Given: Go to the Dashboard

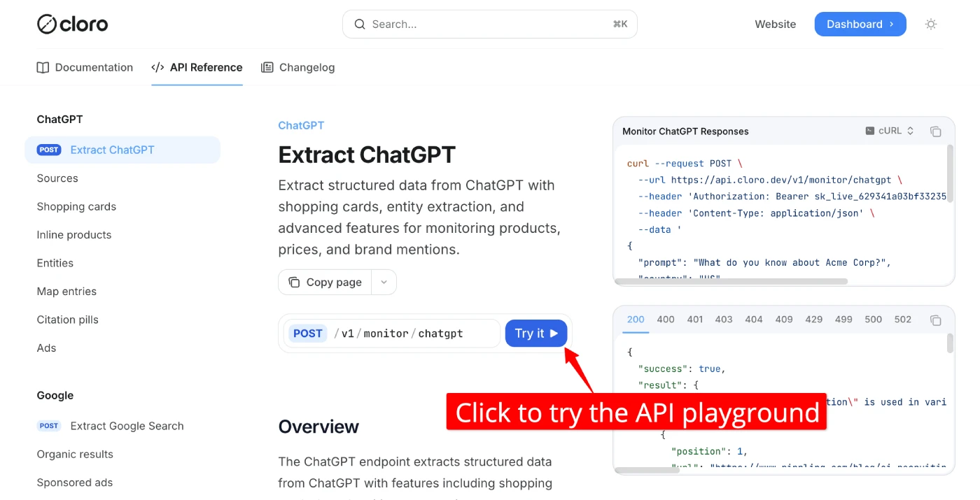Looking at the screenshot, I should pos(860,24).
